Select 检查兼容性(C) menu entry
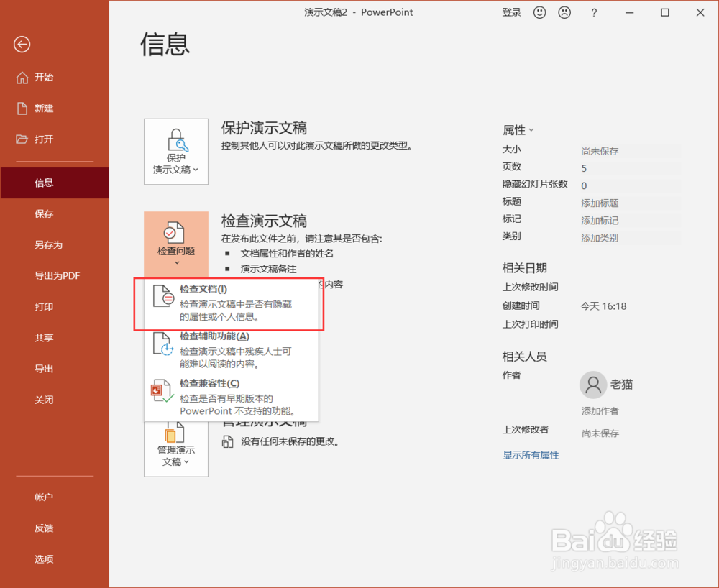This screenshot has height=588, width=719. [x=231, y=397]
